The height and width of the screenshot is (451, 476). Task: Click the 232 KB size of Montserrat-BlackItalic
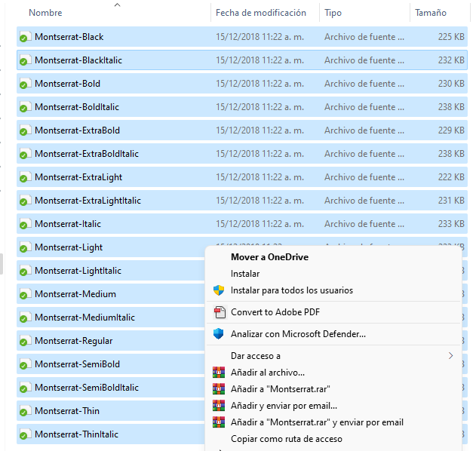tap(451, 60)
